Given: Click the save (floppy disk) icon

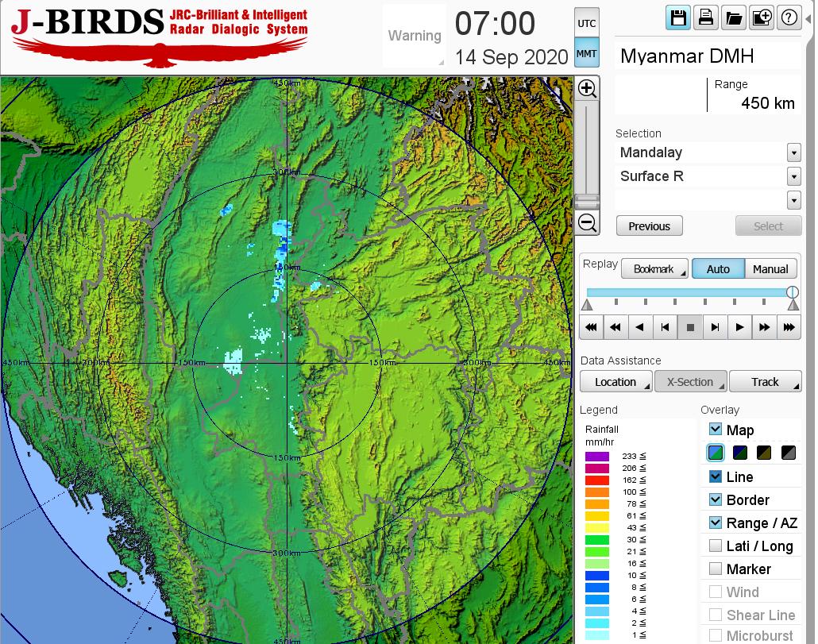Looking at the screenshot, I should (x=678, y=18).
